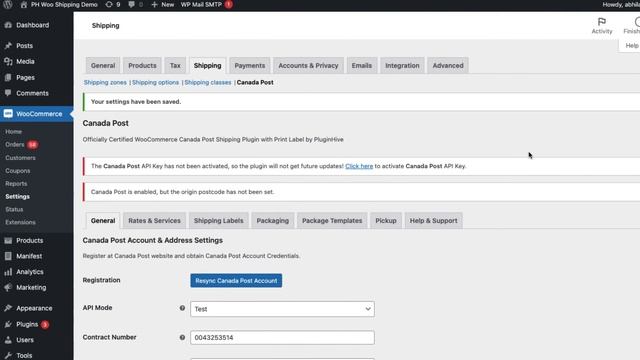This screenshot has width=640, height=360.
Task: Click the Comments icon in sidebar
Action: coord(8,93)
